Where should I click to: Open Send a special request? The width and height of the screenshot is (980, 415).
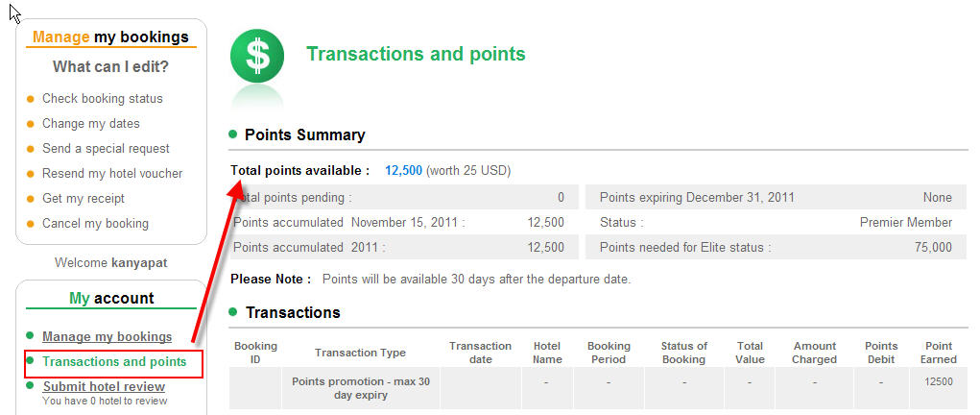coord(106,148)
